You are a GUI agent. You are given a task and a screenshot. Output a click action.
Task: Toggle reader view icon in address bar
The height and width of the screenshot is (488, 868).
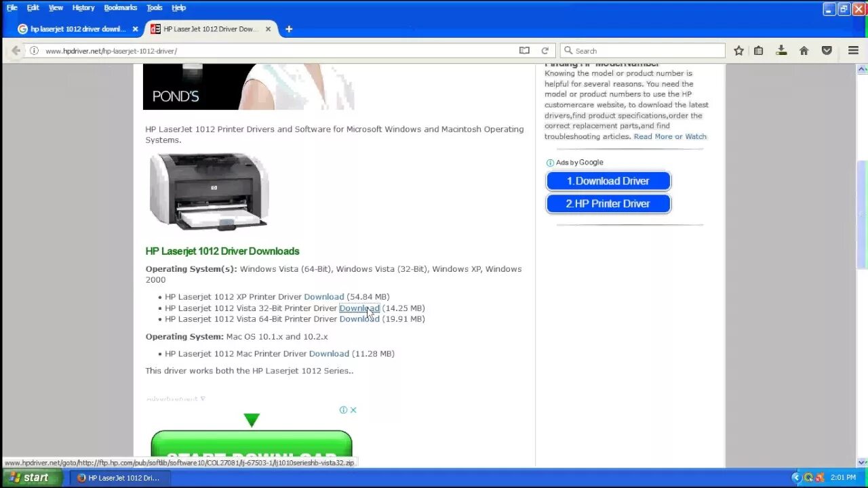pos(524,51)
